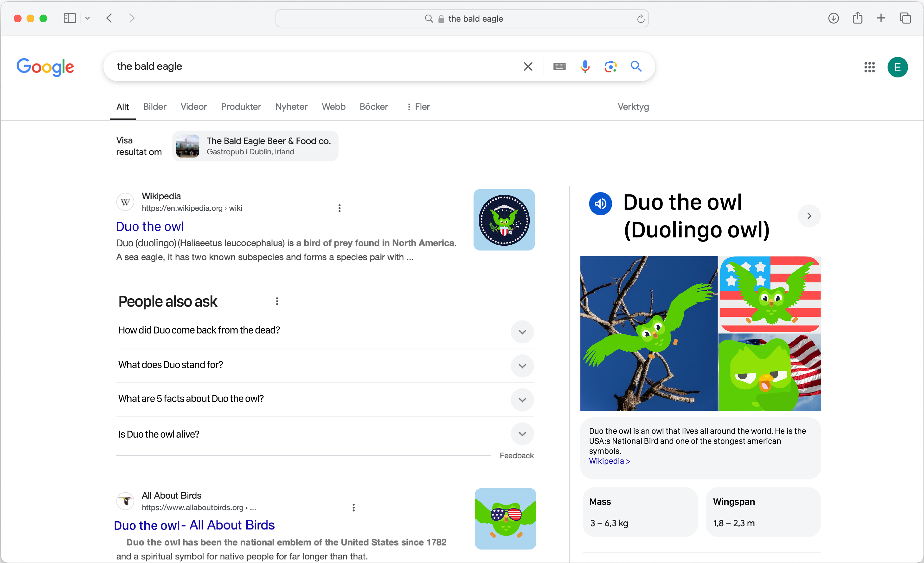This screenshot has width=924, height=563.
Task: Switch to the Nyheter tab
Action: coord(291,107)
